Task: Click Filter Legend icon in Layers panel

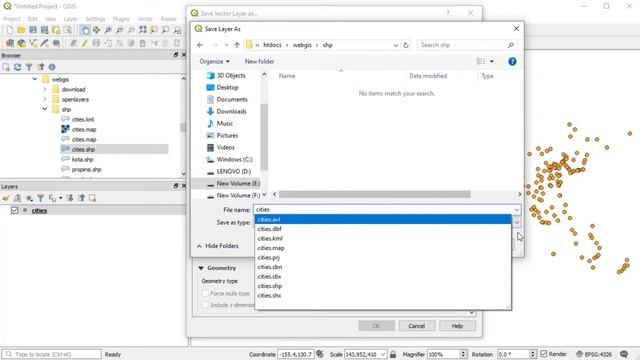Action: pos(40,198)
